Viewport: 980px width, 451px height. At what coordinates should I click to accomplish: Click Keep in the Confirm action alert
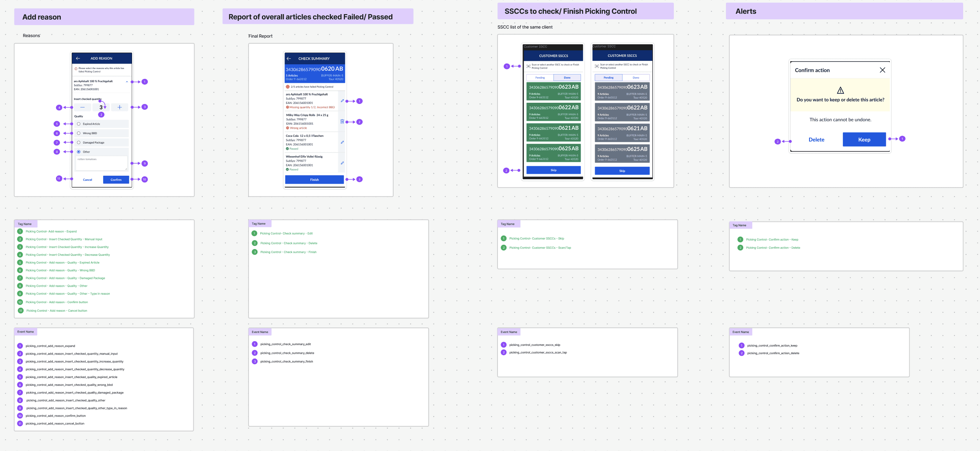click(x=864, y=140)
